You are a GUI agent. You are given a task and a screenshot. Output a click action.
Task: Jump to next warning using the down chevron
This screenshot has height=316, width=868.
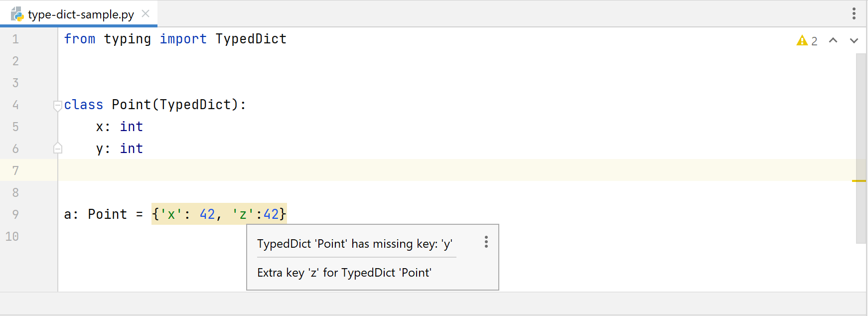(854, 41)
